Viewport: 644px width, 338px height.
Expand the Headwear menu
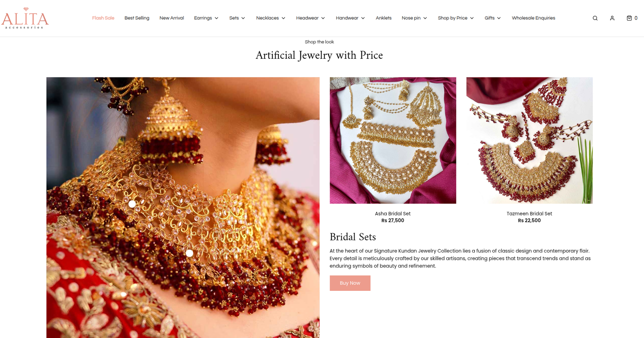[310, 18]
